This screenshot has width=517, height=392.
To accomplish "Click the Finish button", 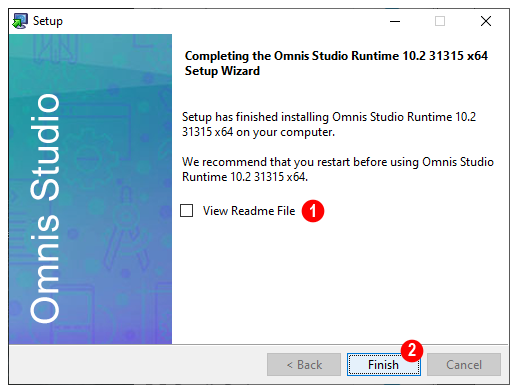I will 384,365.
